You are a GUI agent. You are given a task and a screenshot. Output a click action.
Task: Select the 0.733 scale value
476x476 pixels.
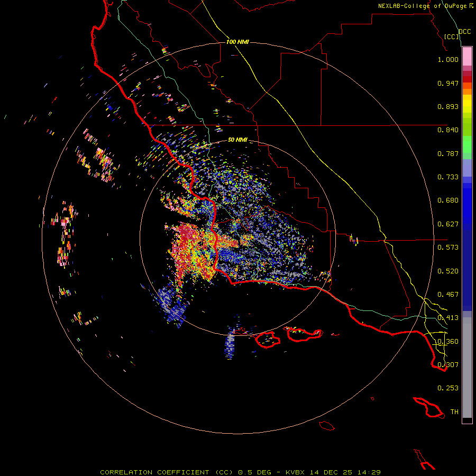coord(448,177)
